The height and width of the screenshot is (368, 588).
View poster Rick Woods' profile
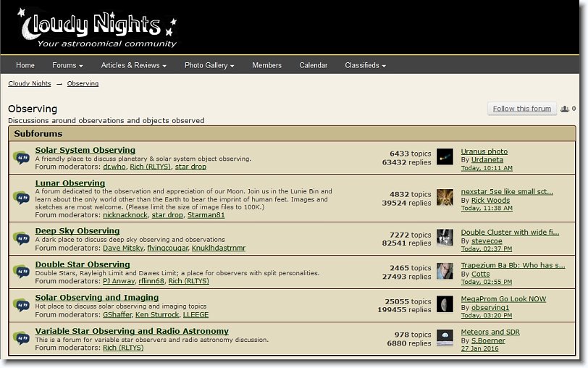(490, 201)
